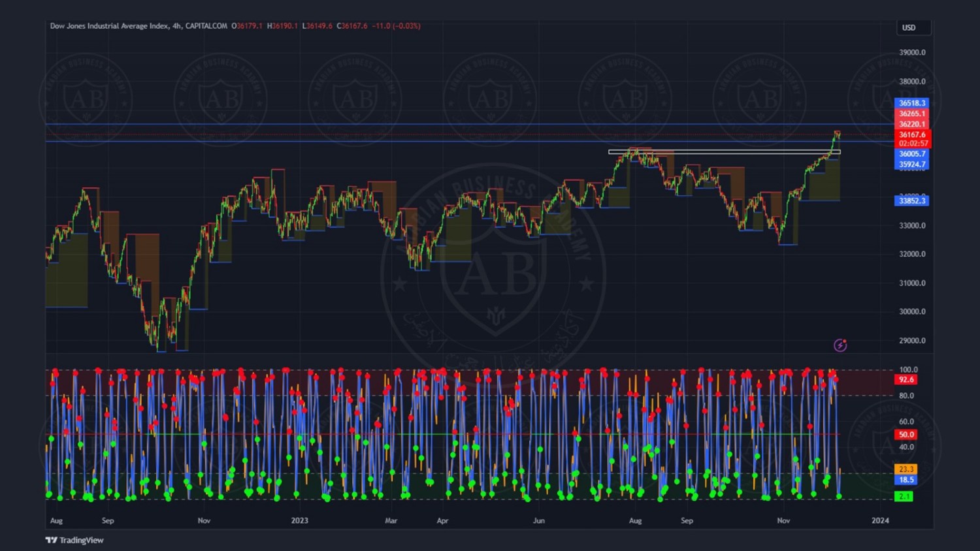Click the purple lightning bolt icon

[840, 345]
